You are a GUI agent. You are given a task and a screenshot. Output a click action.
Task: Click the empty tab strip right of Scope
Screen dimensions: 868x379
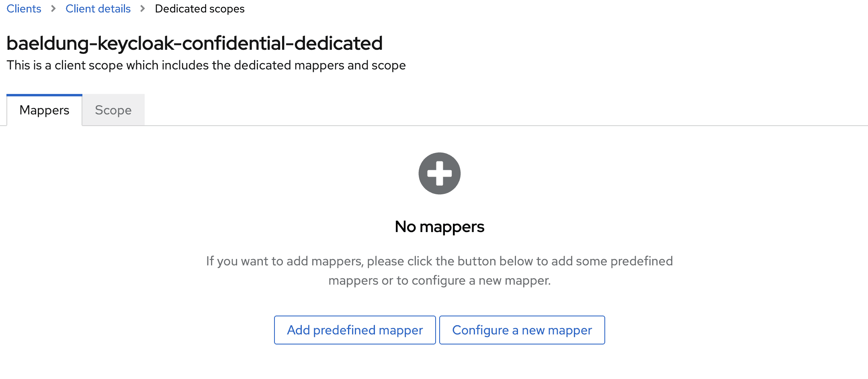click(x=482, y=110)
